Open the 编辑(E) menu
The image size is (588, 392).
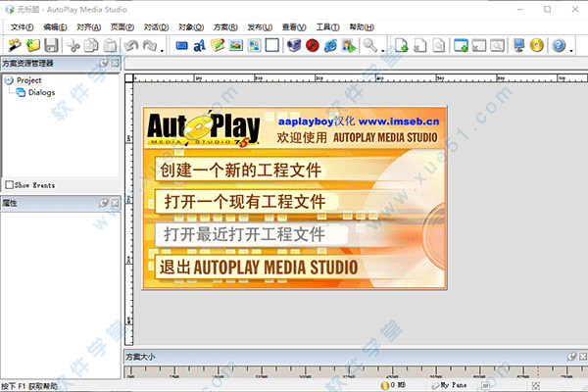[x=55, y=27]
